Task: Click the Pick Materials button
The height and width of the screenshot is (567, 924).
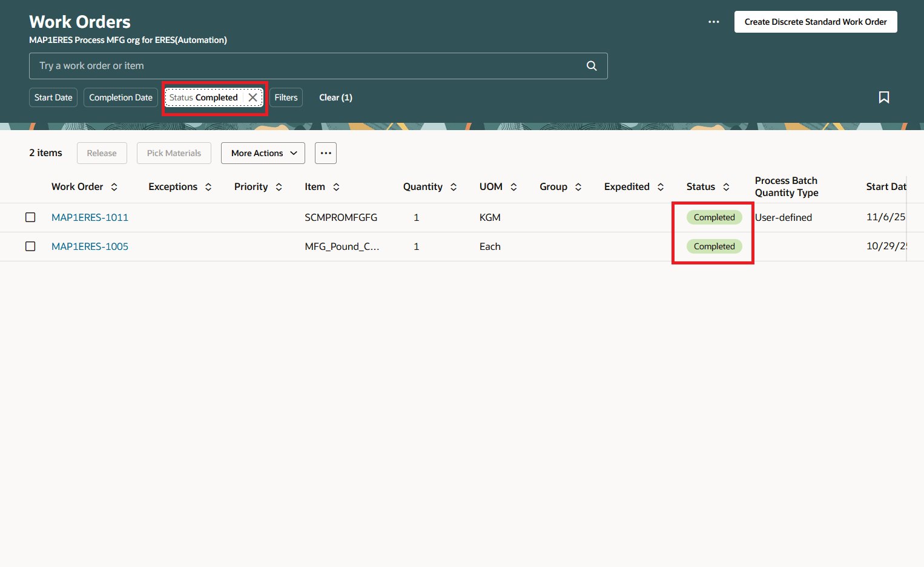Action: (174, 153)
